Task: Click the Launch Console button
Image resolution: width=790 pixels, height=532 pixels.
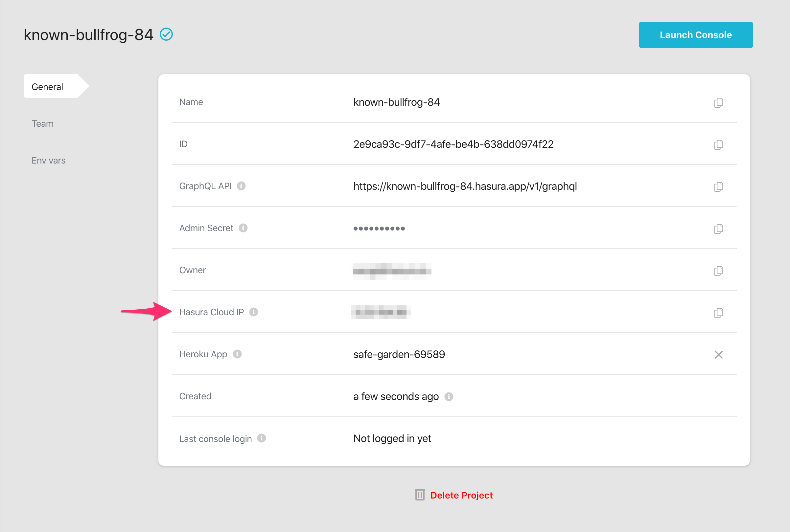Action: tap(696, 34)
